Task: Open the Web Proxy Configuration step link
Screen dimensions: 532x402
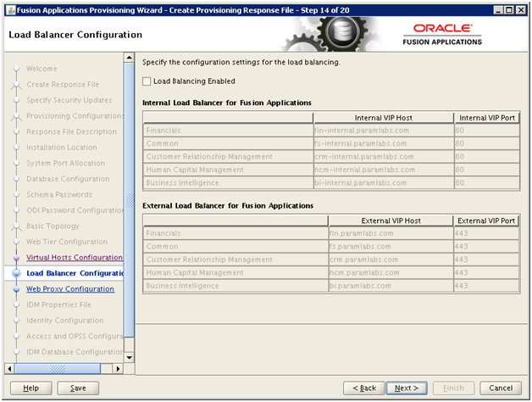Action: 70,289
